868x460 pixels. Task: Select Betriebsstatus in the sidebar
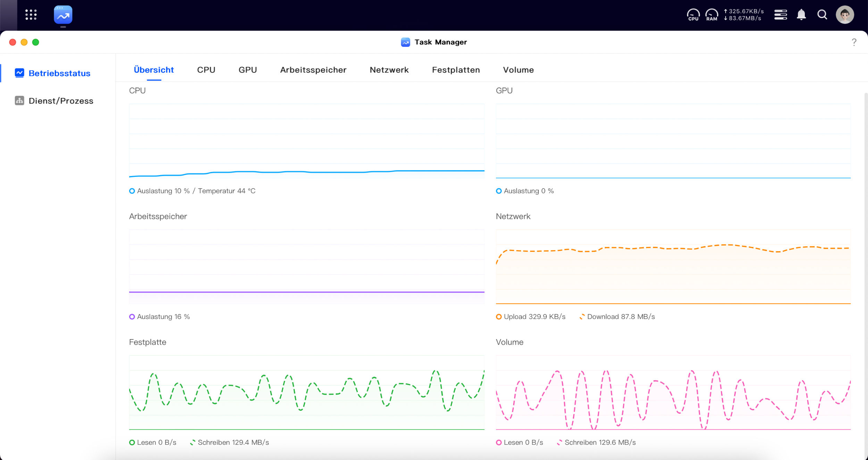coord(52,73)
